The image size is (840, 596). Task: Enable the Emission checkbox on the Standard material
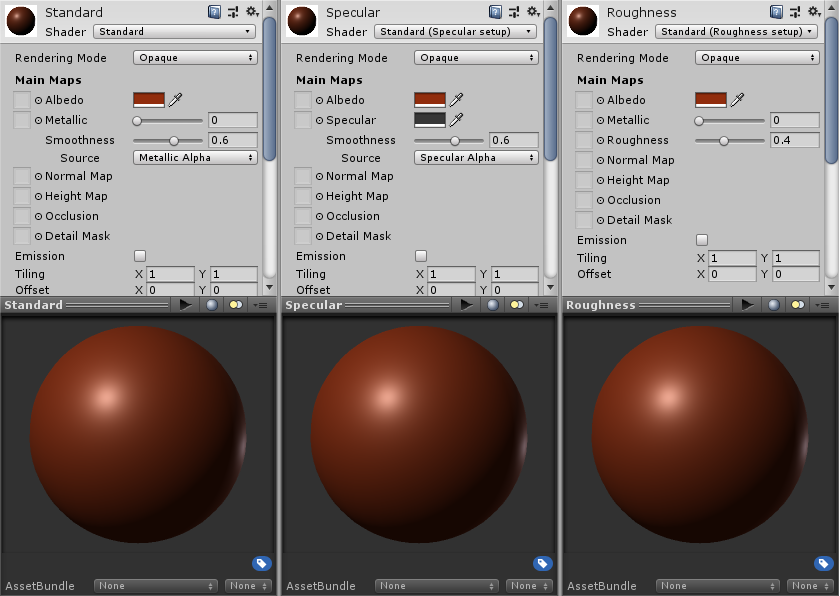tap(139, 255)
